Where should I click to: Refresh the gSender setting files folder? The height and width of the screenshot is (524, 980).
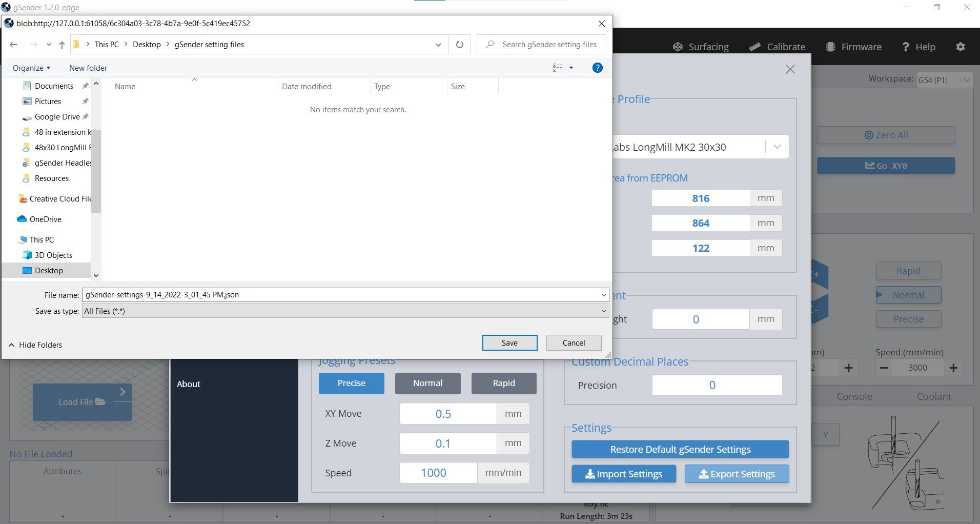[x=460, y=45]
